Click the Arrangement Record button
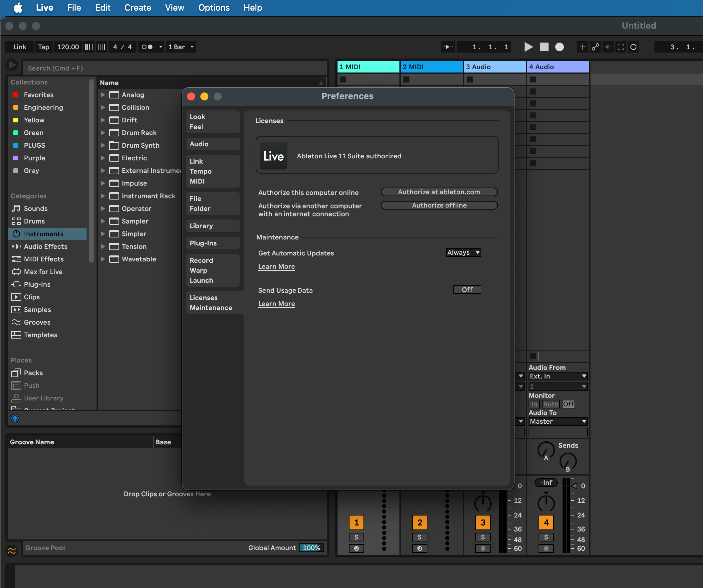 [x=560, y=47]
